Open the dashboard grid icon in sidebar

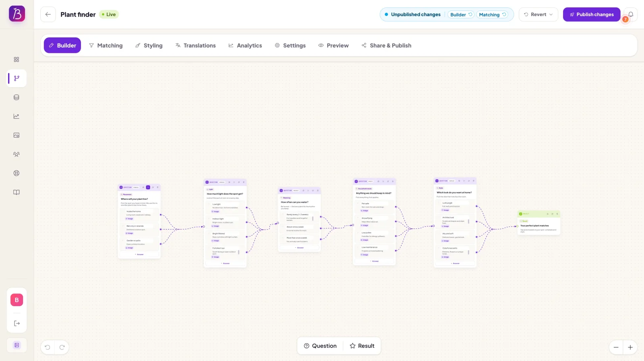click(x=17, y=60)
